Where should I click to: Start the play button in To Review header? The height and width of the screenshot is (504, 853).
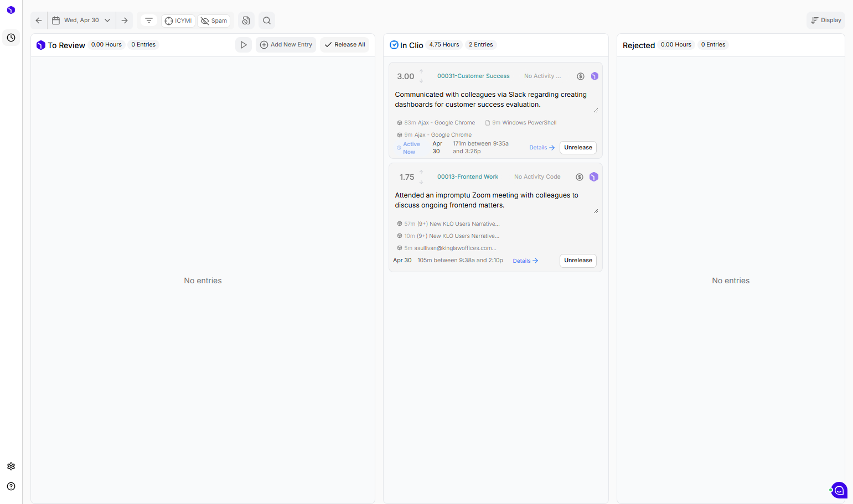(244, 45)
